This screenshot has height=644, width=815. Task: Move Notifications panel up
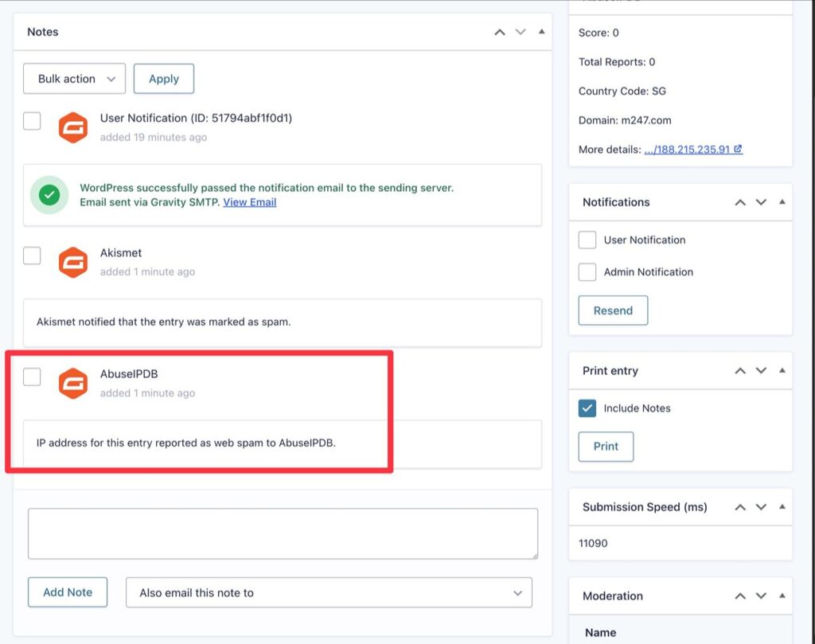coord(740,202)
